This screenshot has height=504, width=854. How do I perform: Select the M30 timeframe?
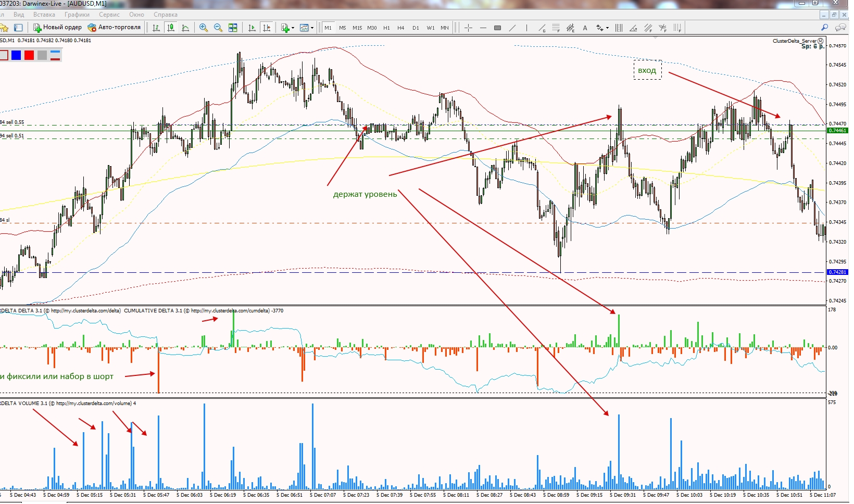click(x=372, y=28)
